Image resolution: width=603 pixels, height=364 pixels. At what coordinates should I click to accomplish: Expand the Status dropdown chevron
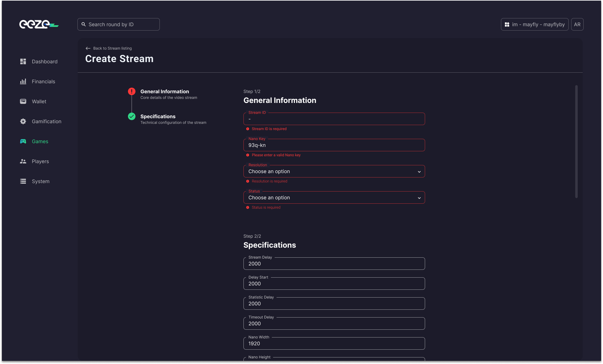click(419, 198)
